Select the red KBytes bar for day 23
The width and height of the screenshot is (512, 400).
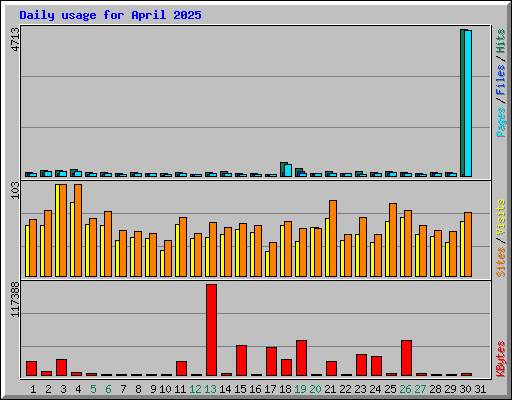click(x=361, y=365)
